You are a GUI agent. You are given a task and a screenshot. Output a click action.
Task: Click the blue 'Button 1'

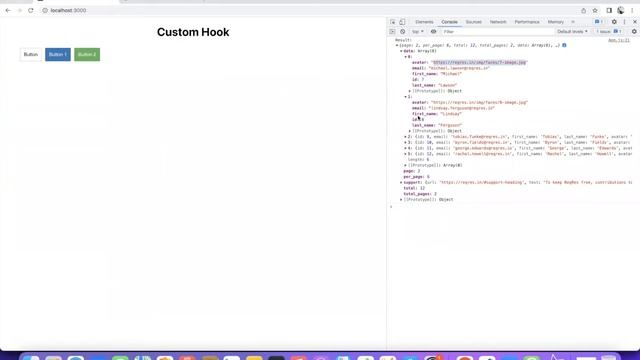pos(58,54)
